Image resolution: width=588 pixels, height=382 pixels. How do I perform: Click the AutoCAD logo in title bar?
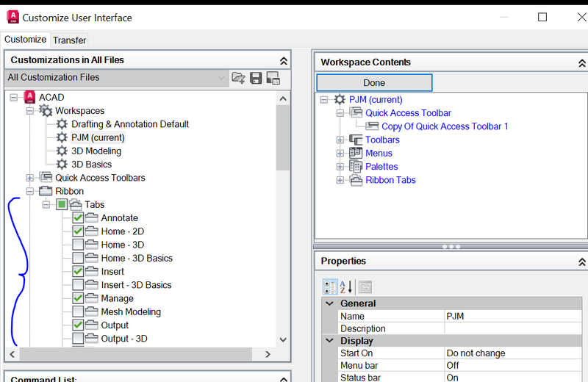12,17
